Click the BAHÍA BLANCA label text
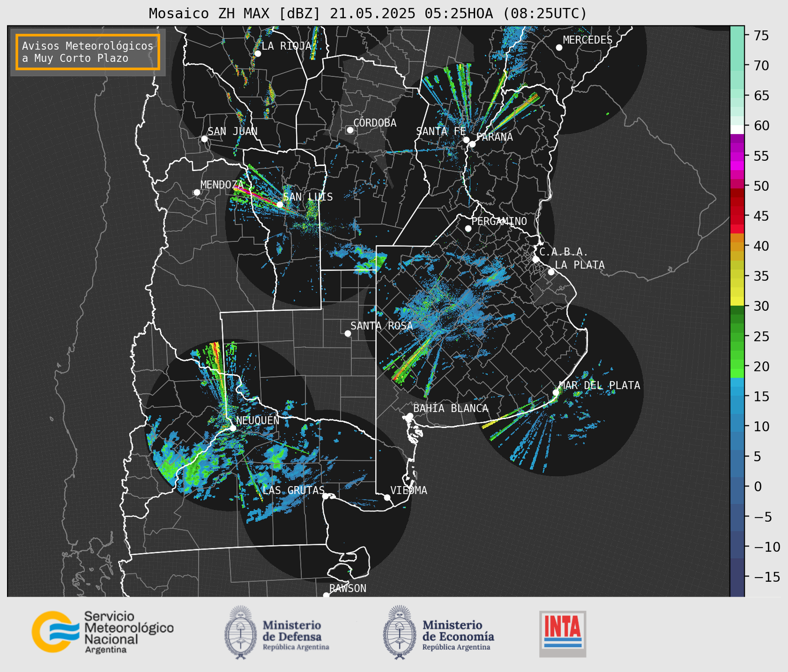 coord(451,408)
